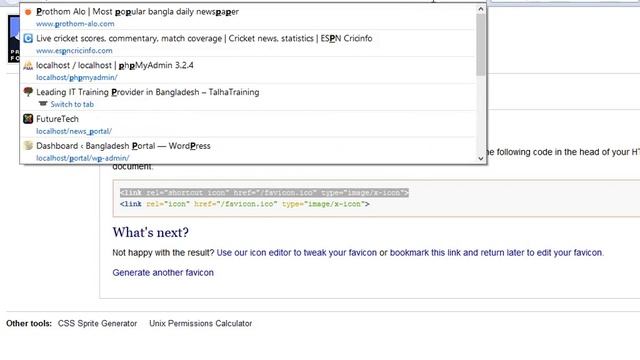Select the TalhaTraining suggestion title
Screen dimensions: 640x360
tap(147, 92)
